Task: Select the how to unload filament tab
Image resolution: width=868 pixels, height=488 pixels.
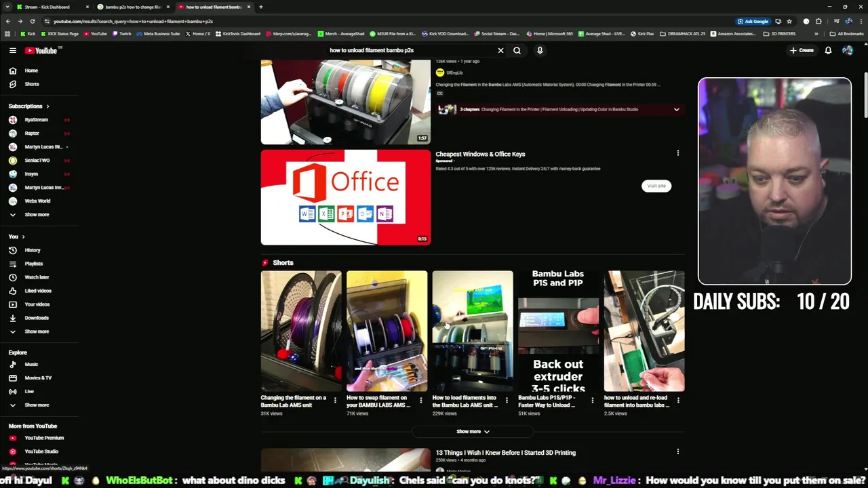Action: pyautogui.click(x=214, y=7)
